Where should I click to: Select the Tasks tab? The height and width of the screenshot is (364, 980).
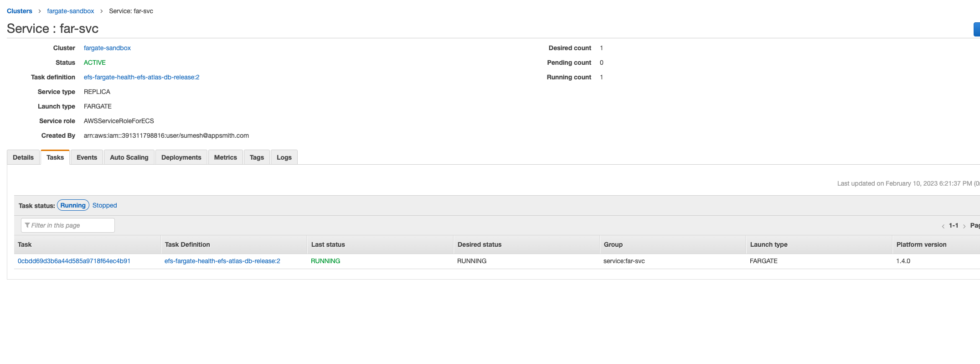(x=55, y=157)
